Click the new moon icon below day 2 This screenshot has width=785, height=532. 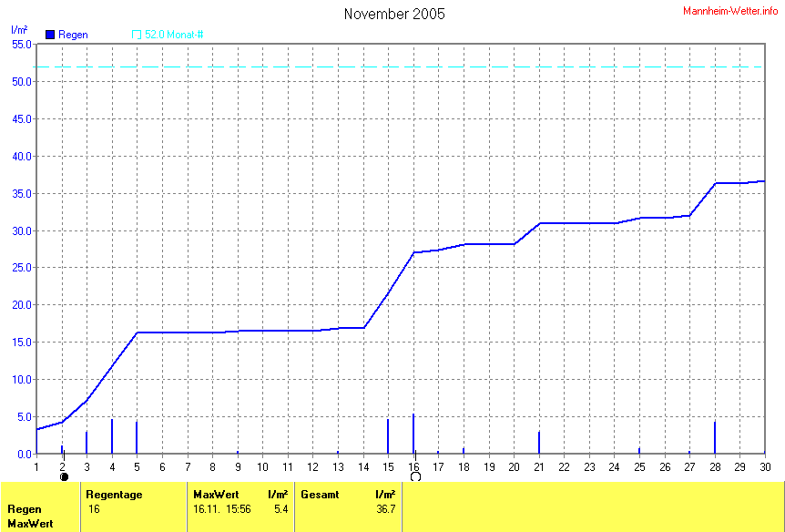[x=64, y=476]
